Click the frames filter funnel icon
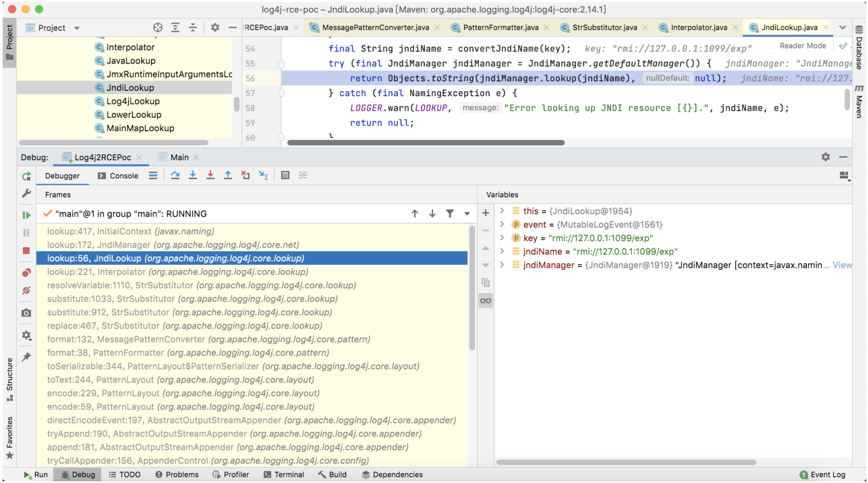 [x=450, y=214]
